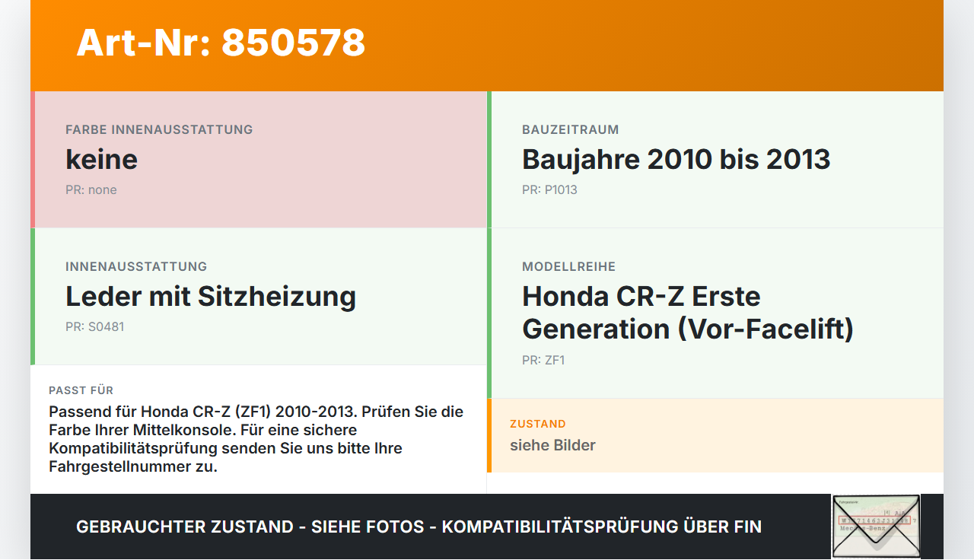Click the 'Gebrauchter Zustand - siehe Fotos' footer banner
This screenshot has height=560, width=974.
click(419, 527)
